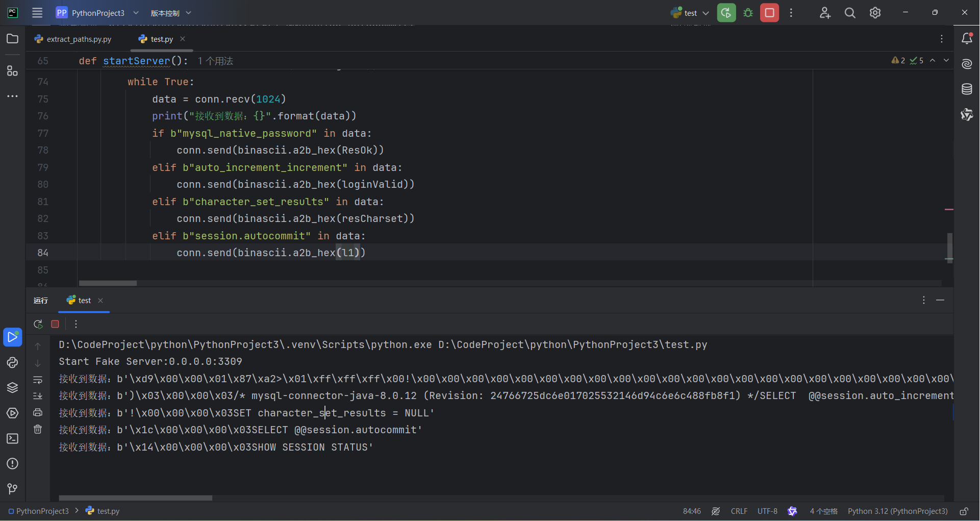Close the test run tab
Image resolution: width=980 pixels, height=521 pixels.
pos(100,301)
